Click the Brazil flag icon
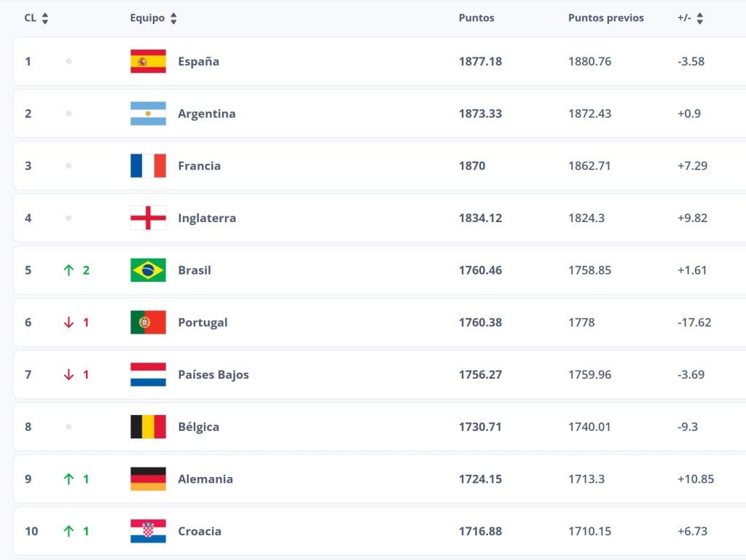 pos(148,270)
